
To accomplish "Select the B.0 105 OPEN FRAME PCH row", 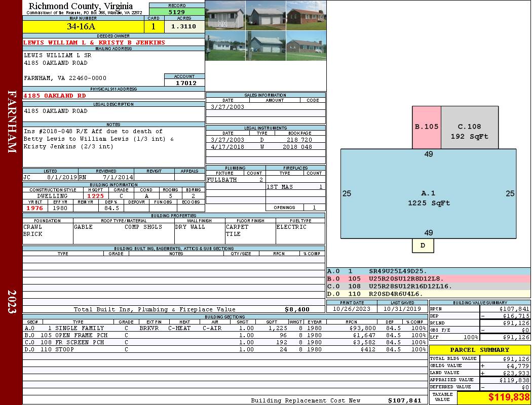I will tap(225, 335).
